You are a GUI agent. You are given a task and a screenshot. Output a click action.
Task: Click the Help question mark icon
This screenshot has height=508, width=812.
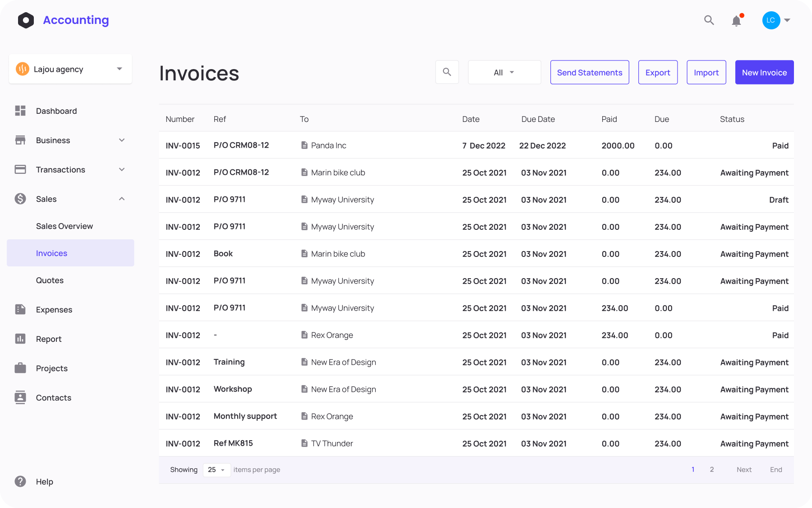(20, 481)
